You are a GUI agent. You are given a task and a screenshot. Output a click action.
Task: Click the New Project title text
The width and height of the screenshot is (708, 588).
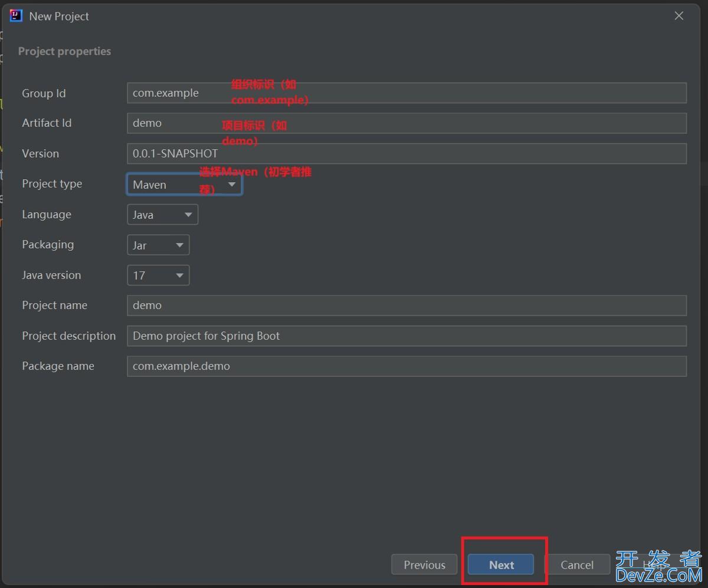(x=59, y=17)
